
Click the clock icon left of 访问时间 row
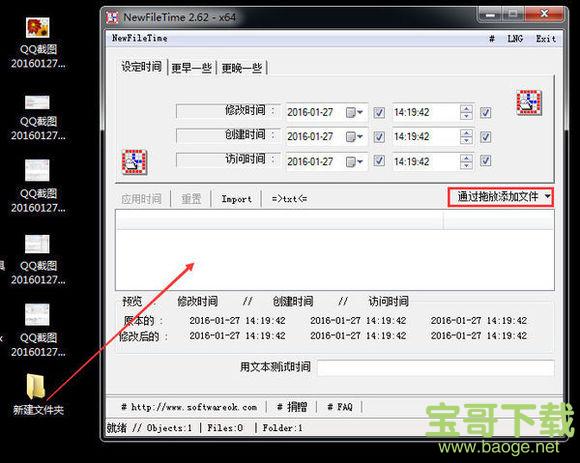coord(134,162)
